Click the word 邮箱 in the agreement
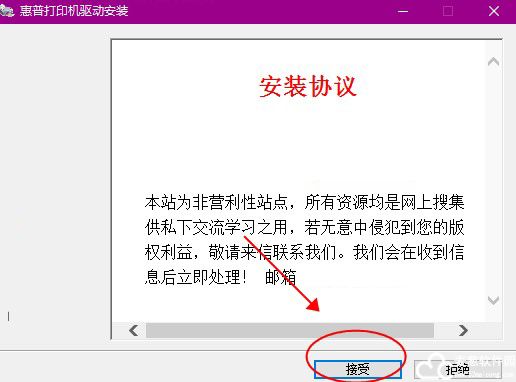 280,277
